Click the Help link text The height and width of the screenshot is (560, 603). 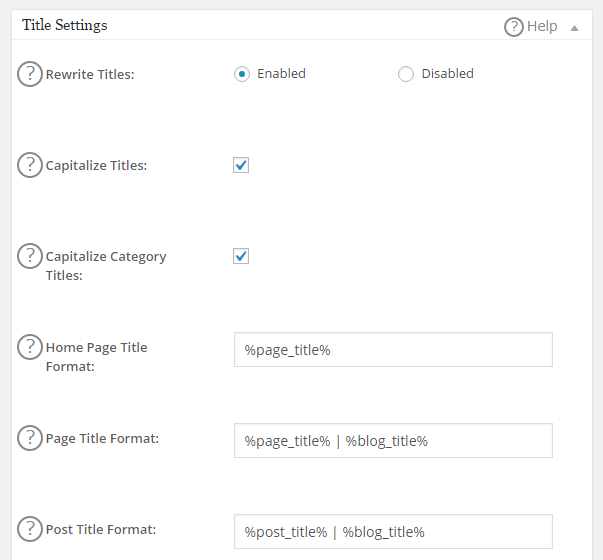(542, 27)
